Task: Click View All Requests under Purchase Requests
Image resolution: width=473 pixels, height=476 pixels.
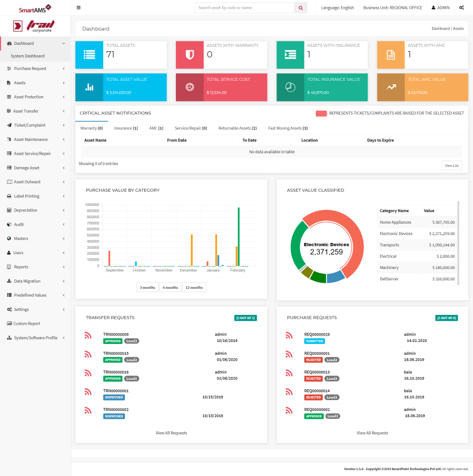Action: [372, 433]
